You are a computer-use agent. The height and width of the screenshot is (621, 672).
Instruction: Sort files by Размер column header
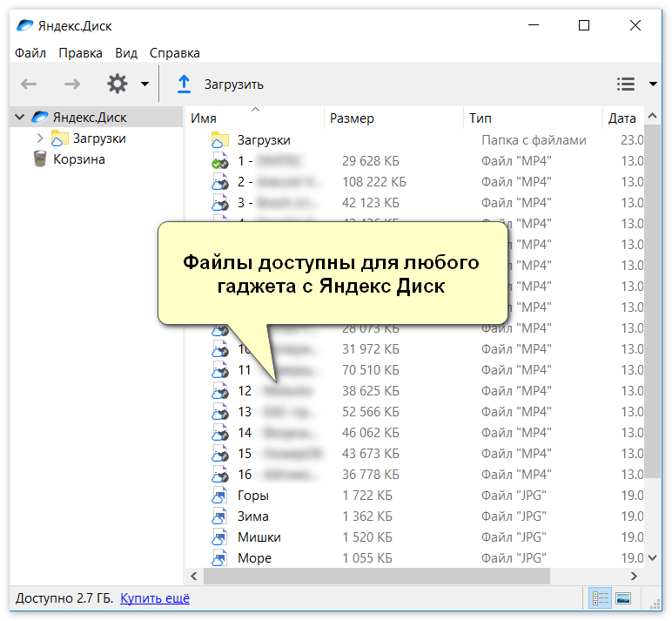click(352, 118)
